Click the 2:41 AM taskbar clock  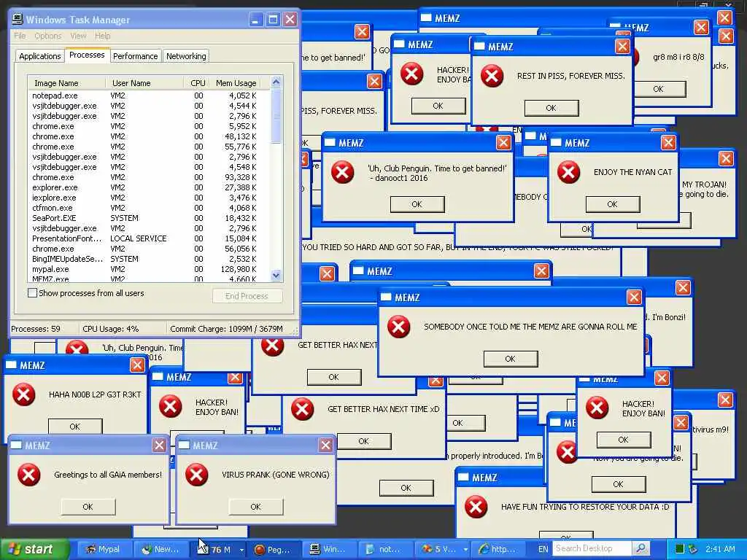720,549
